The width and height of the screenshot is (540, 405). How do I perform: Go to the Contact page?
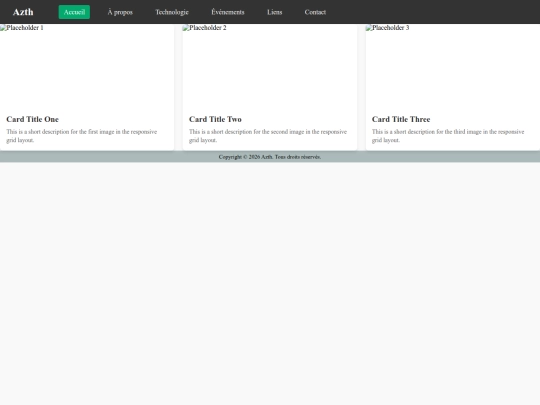click(x=315, y=12)
